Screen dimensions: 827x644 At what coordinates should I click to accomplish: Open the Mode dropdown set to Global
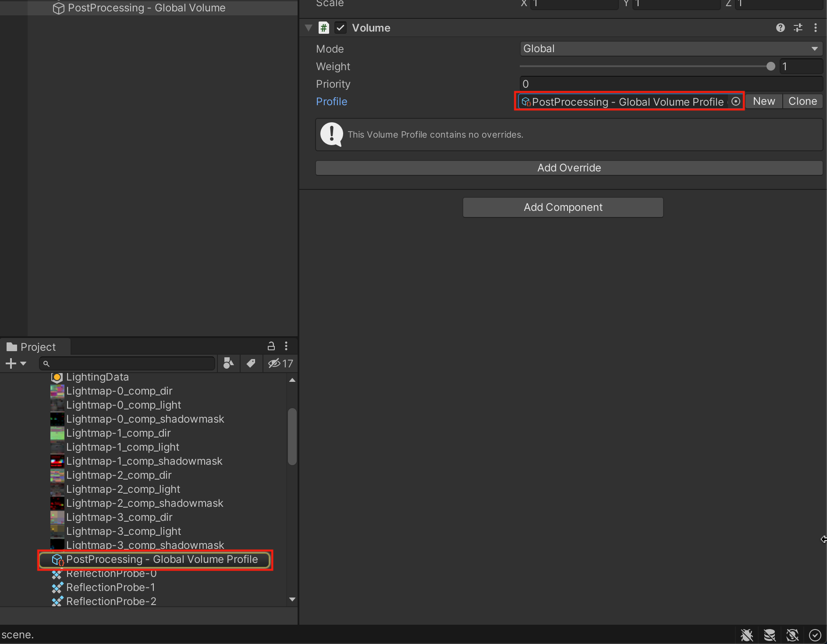[671, 49]
